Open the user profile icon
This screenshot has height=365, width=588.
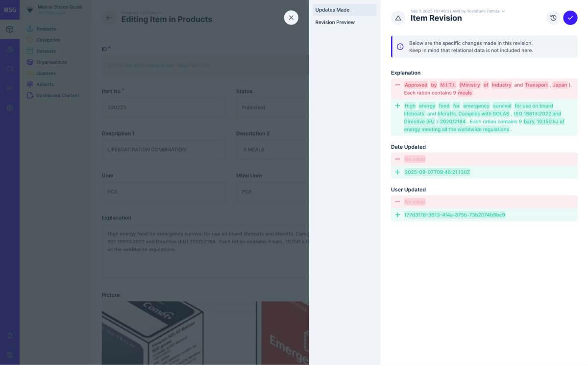tap(10, 355)
